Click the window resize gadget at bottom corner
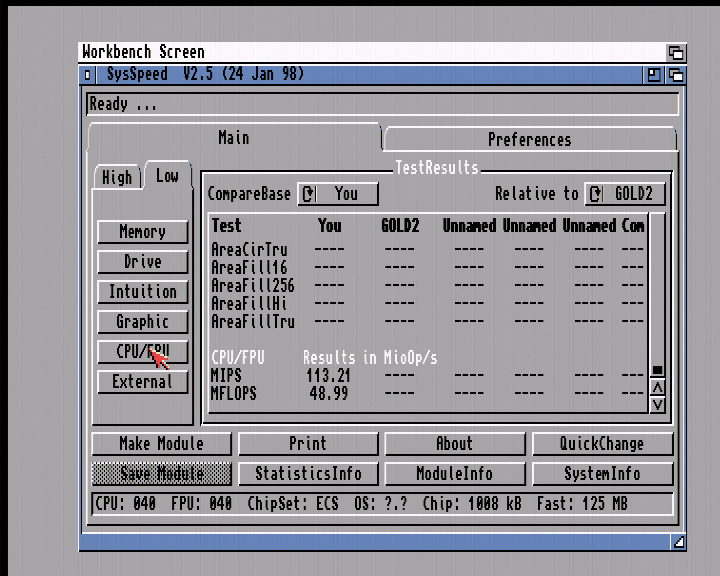The height and width of the screenshot is (576, 720). pos(679,542)
